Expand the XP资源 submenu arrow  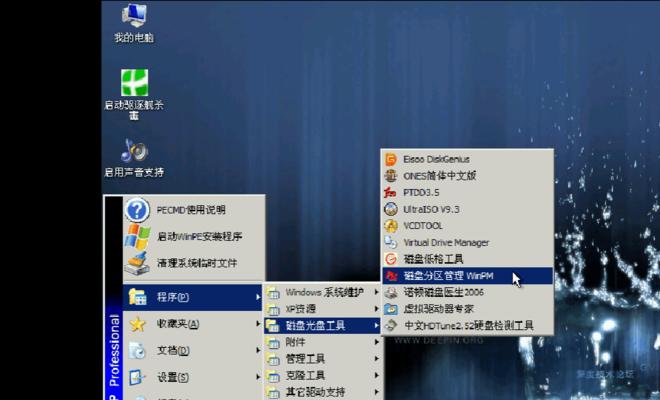[x=376, y=309]
